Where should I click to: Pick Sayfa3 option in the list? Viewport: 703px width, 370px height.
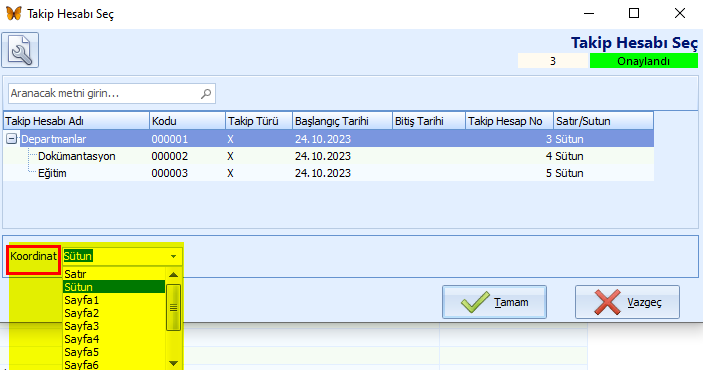[114, 326]
